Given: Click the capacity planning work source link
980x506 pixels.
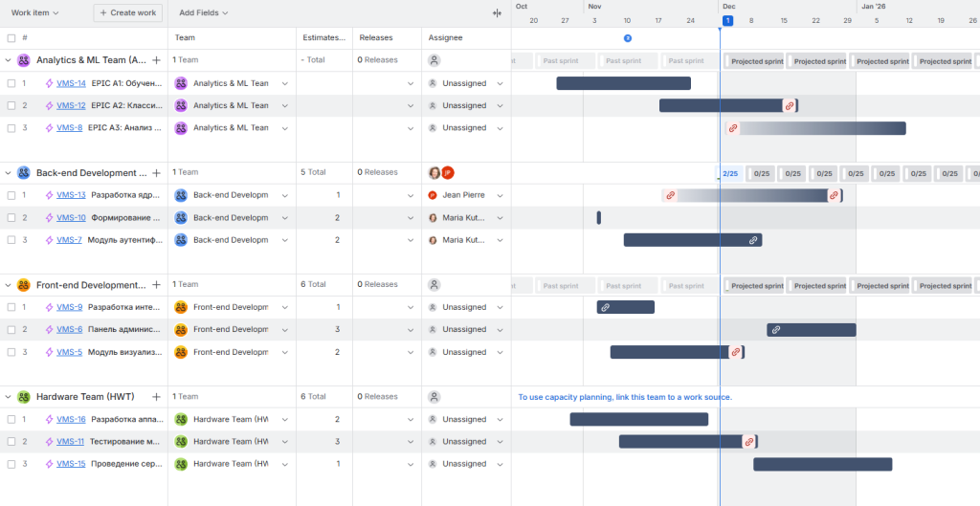Looking at the screenshot, I should click(625, 397).
